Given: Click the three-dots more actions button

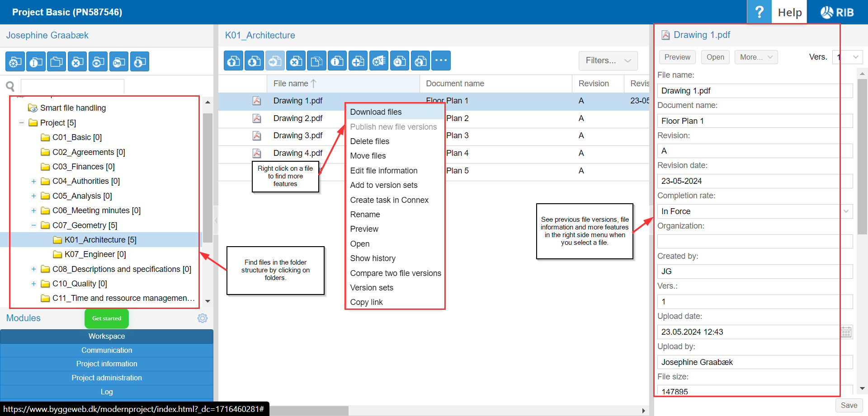Looking at the screenshot, I should point(441,61).
